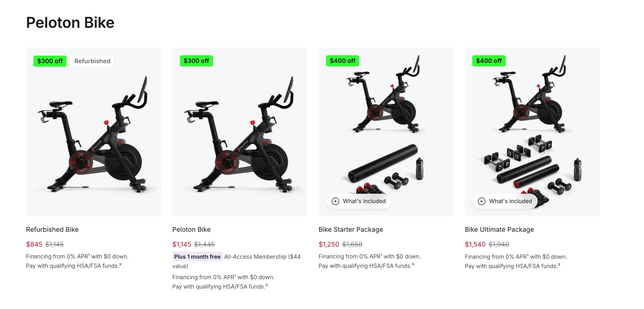Click the Refurbished Bike title link

[x=52, y=229]
